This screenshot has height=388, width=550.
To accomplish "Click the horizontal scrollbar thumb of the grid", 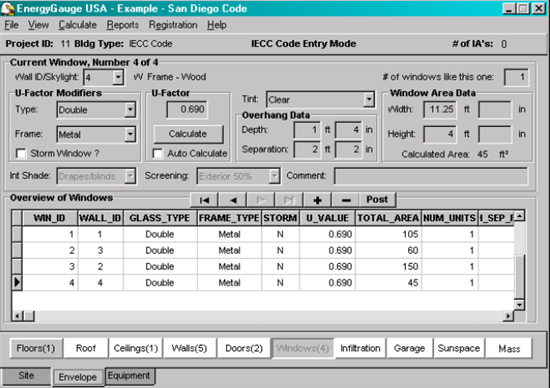I will point(29,316).
